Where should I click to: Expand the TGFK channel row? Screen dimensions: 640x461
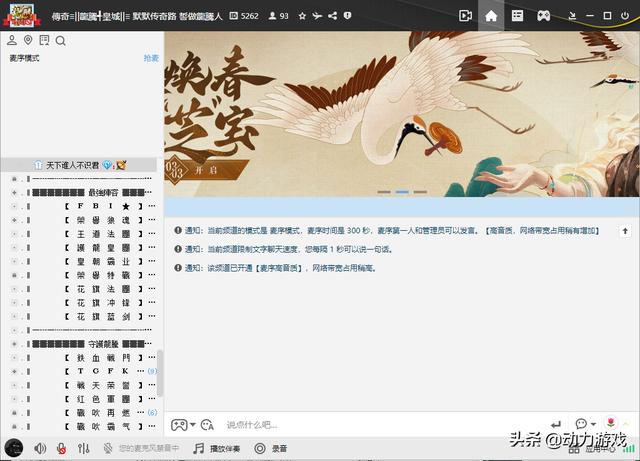point(15,371)
